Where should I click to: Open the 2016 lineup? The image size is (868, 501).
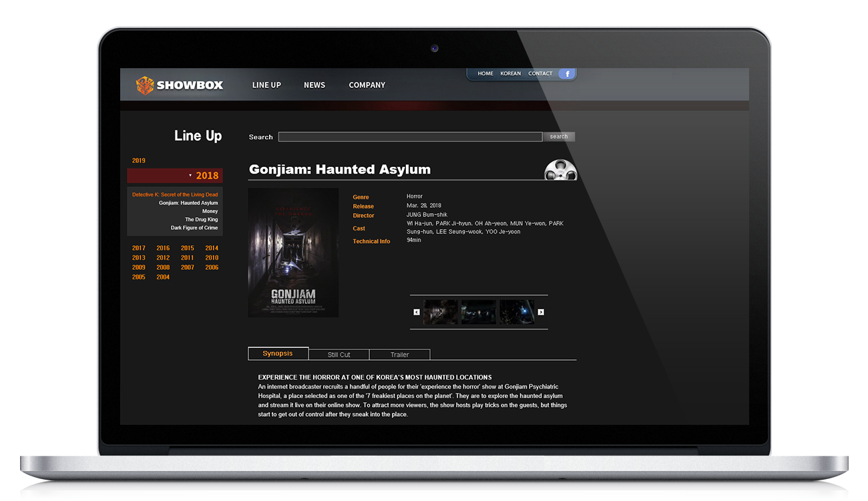[x=163, y=248]
